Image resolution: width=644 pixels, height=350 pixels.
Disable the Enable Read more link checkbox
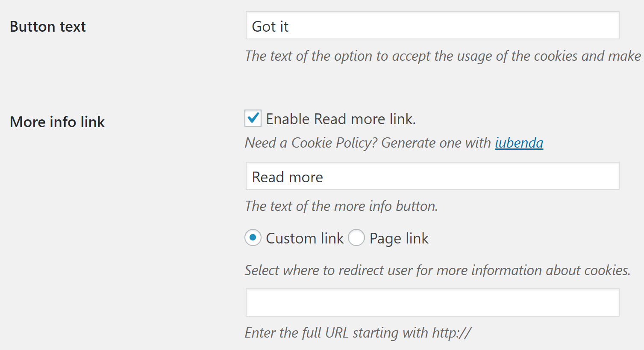pyautogui.click(x=253, y=119)
